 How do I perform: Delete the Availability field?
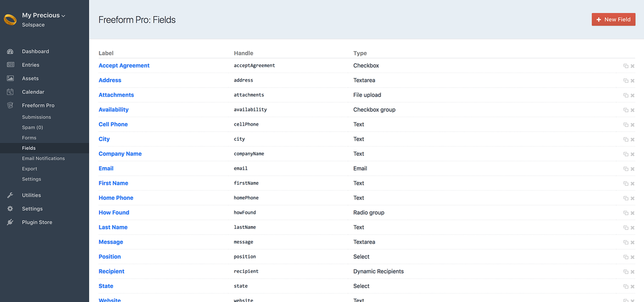633,110
